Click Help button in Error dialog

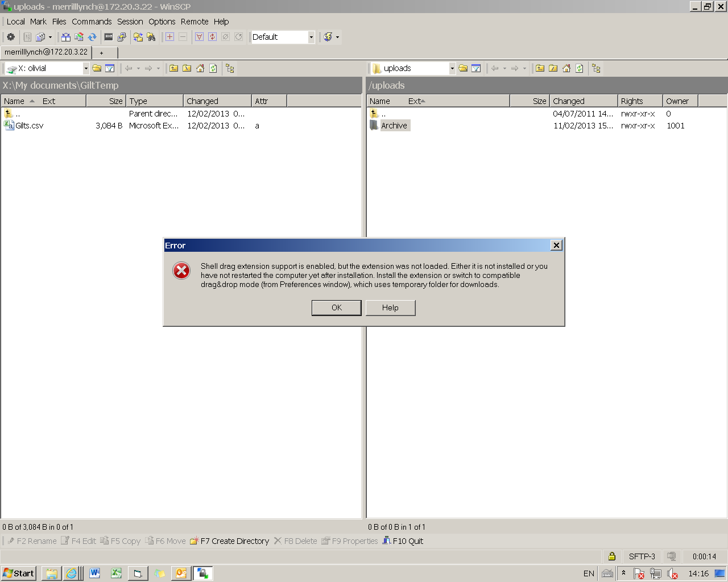390,307
